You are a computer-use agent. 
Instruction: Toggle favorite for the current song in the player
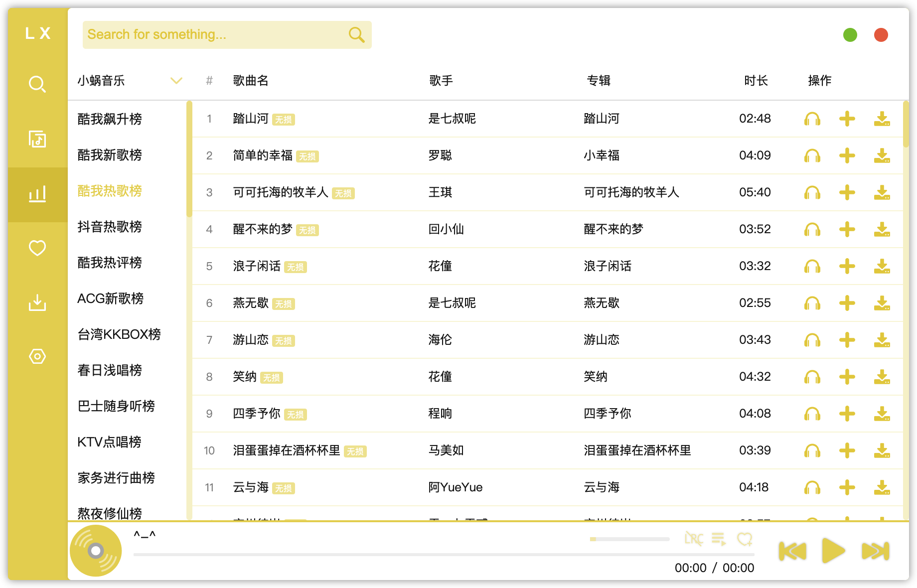pyautogui.click(x=745, y=539)
